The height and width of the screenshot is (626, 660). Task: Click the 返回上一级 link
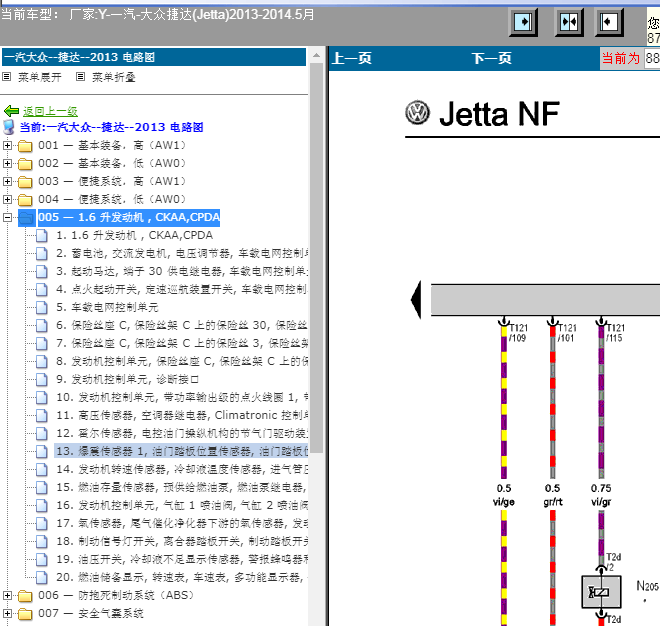point(50,111)
